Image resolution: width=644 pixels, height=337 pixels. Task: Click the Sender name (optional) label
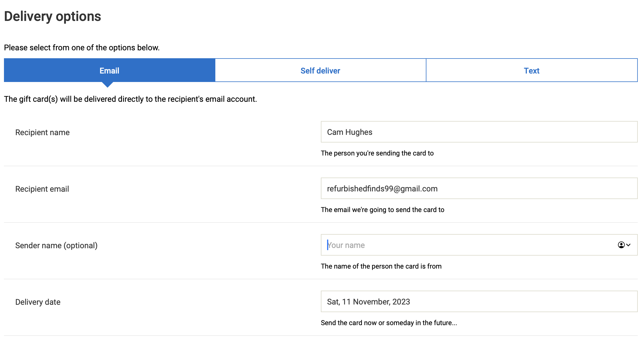[56, 245]
